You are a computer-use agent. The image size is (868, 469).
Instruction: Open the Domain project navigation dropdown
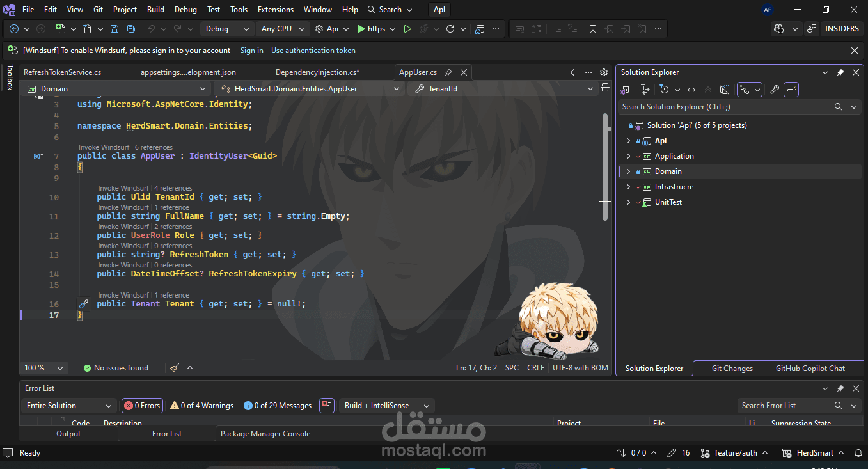pyautogui.click(x=115, y=89)
